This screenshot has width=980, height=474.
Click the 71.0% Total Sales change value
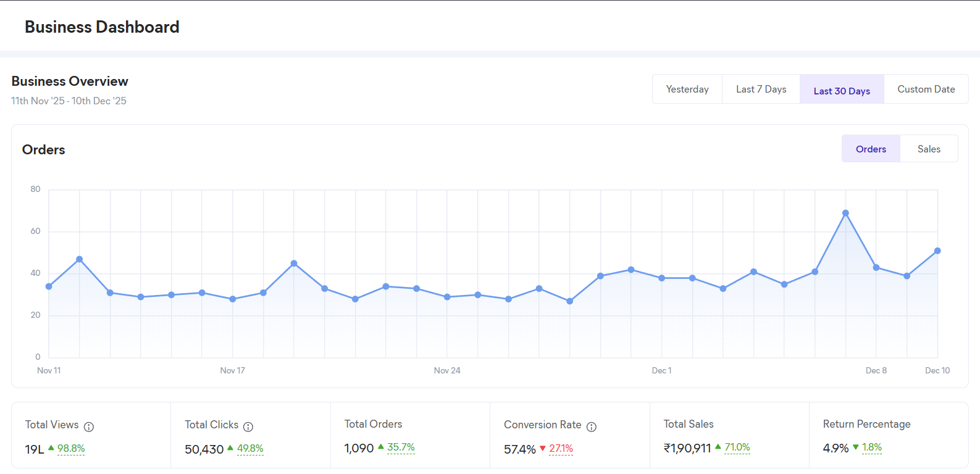(737, 447)
